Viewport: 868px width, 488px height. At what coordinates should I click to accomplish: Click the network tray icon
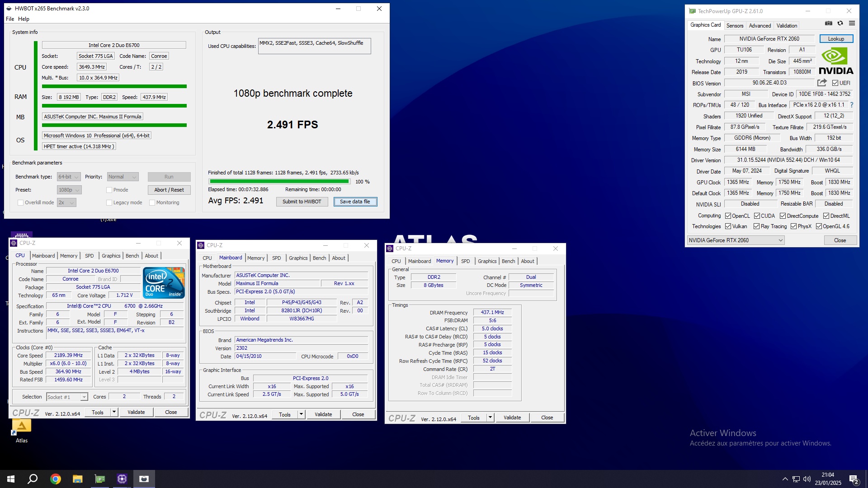click(x=796, y=479)
